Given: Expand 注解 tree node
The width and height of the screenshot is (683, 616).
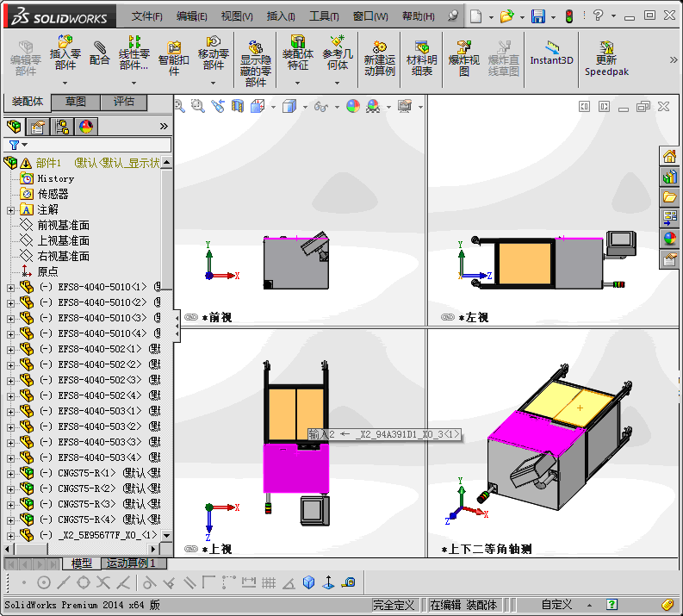Looking at the screenshot, I should point(10,210).
